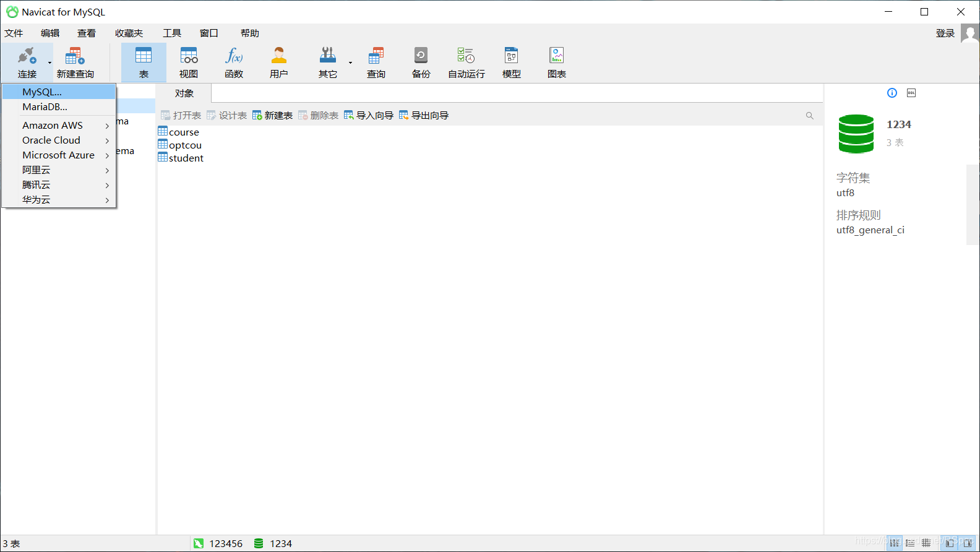980x552 pixels.
Task: Open the 备份 (Backup) toolbar icon
Action: click(x=421, y=56)
